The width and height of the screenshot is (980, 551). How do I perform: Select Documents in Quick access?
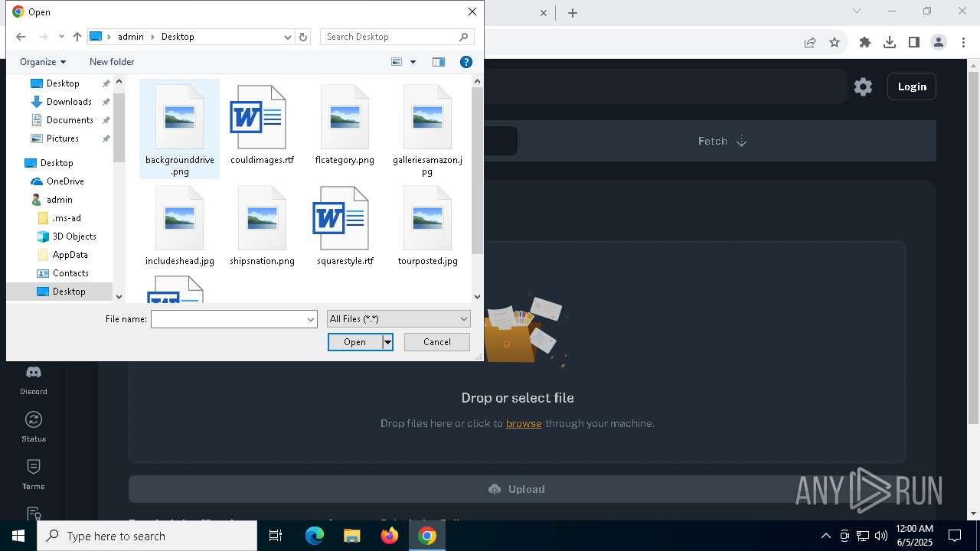coord(70,120)
